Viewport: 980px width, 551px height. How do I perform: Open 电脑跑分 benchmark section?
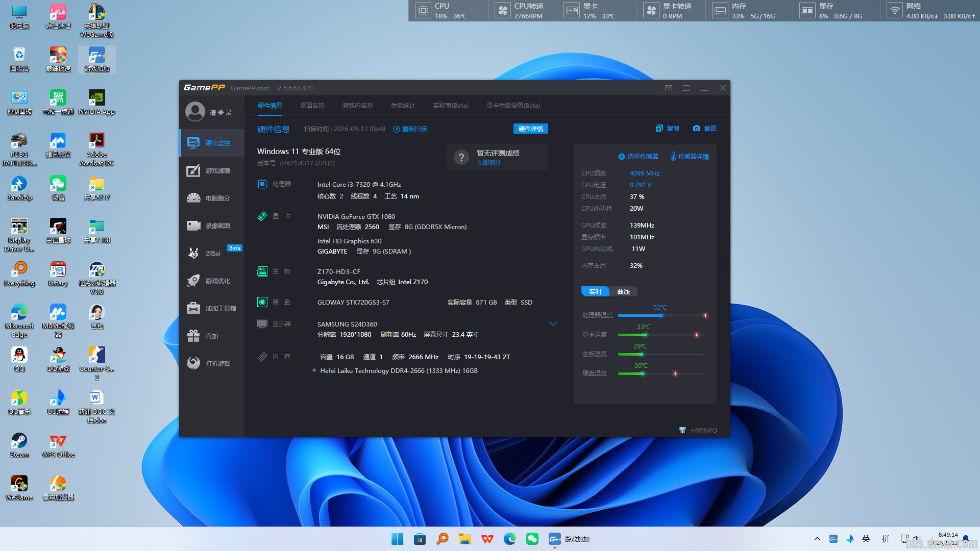[x=212, y=198]
